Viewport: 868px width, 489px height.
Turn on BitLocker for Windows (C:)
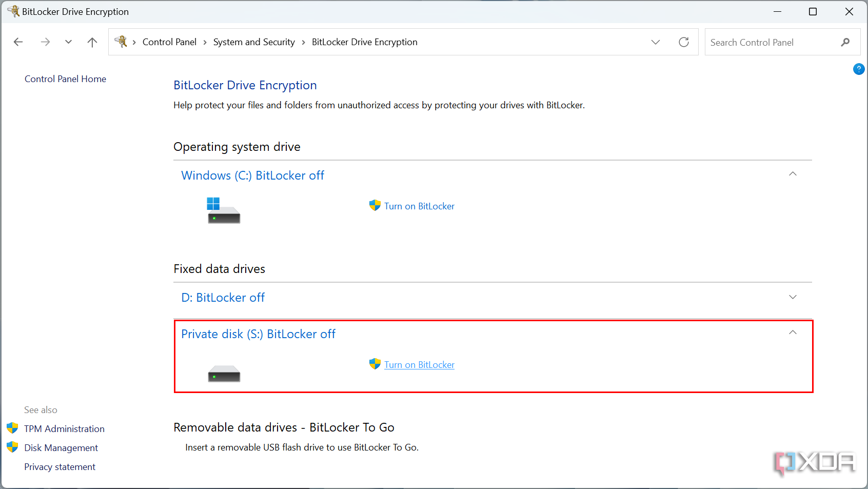click(419, 206)
